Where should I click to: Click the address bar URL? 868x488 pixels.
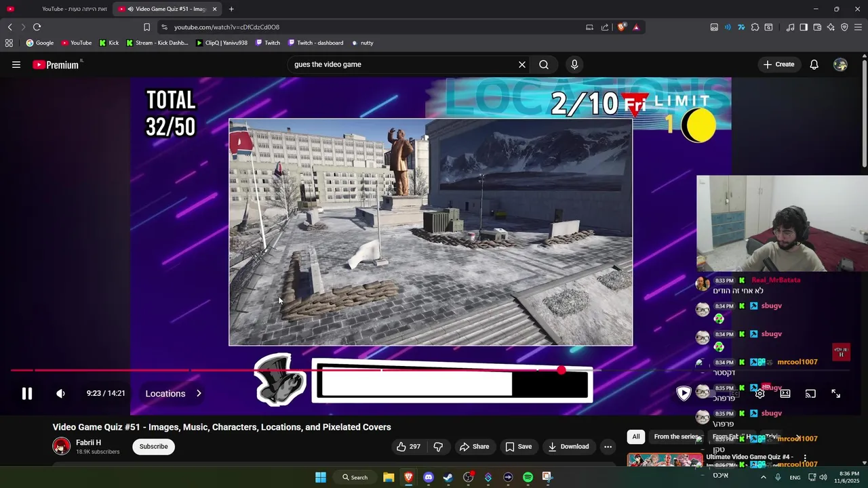[x=226, y=27]
